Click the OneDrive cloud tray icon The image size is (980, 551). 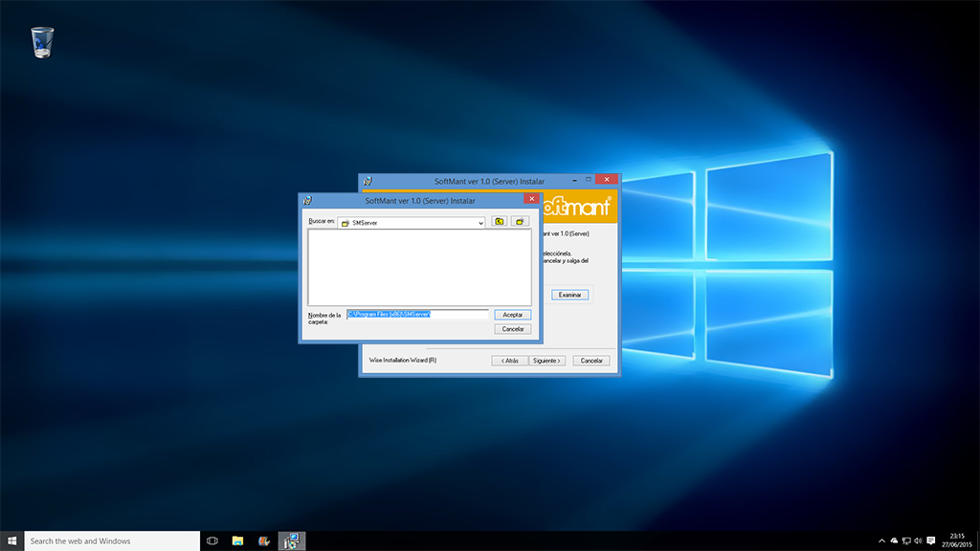[x=894, y=540]
